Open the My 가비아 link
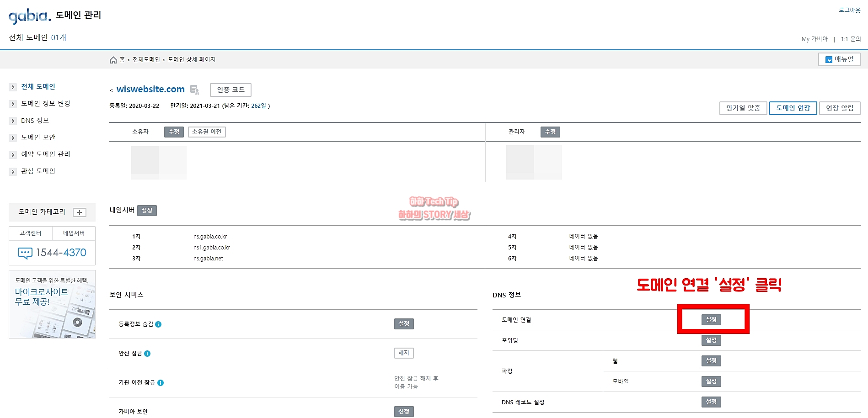Viewport: 868px width, 418px height. (814, 39)
